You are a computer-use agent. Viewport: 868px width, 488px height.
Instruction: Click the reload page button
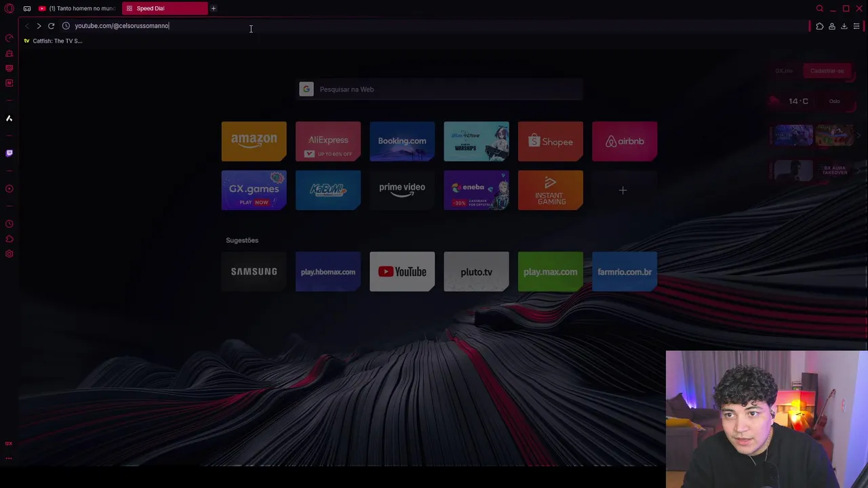[51, 26]
